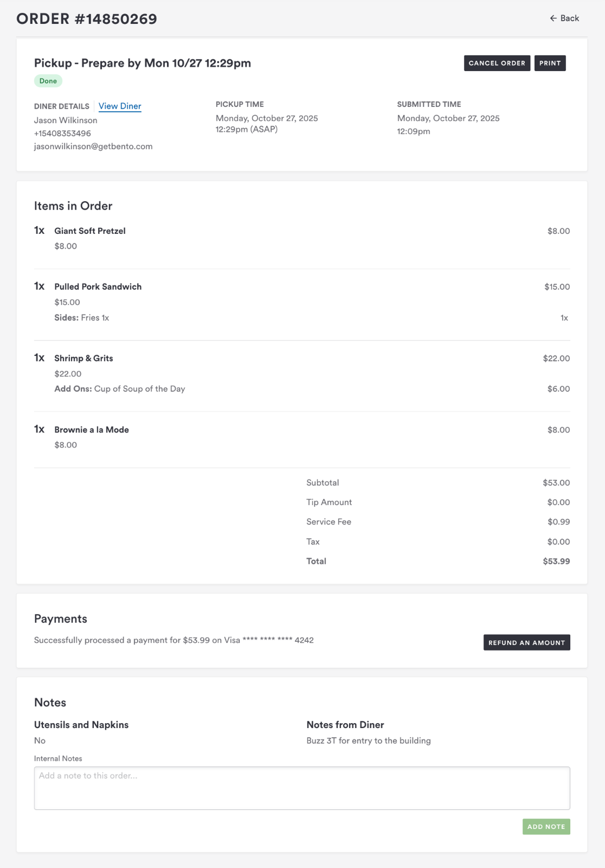Click the diner email jasonwilkinson@getbento.com

click(93, 146)
